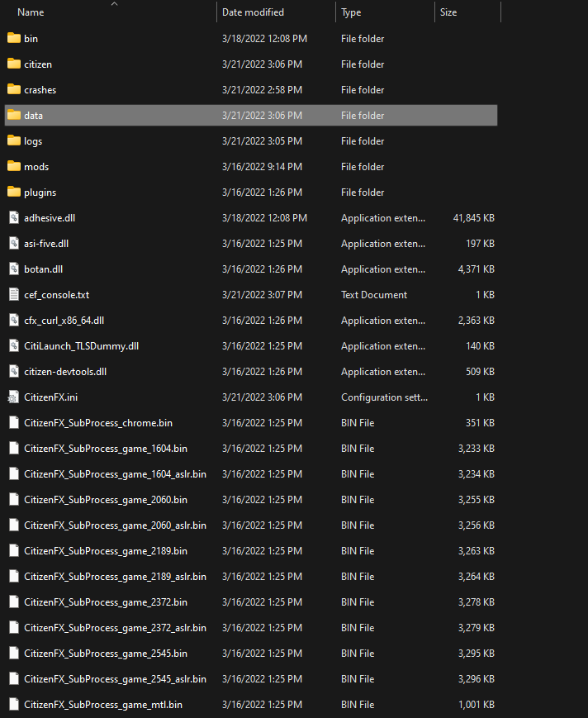Image resolution: width=588 pixels, height=718 pixels.
Task: Click the Text Document type cell
Action: pyautogui.click(x=374, y=295)
